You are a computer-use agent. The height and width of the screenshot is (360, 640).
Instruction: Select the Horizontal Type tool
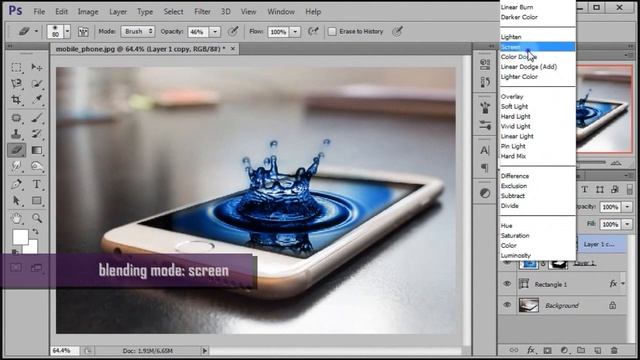click(37, 184)
